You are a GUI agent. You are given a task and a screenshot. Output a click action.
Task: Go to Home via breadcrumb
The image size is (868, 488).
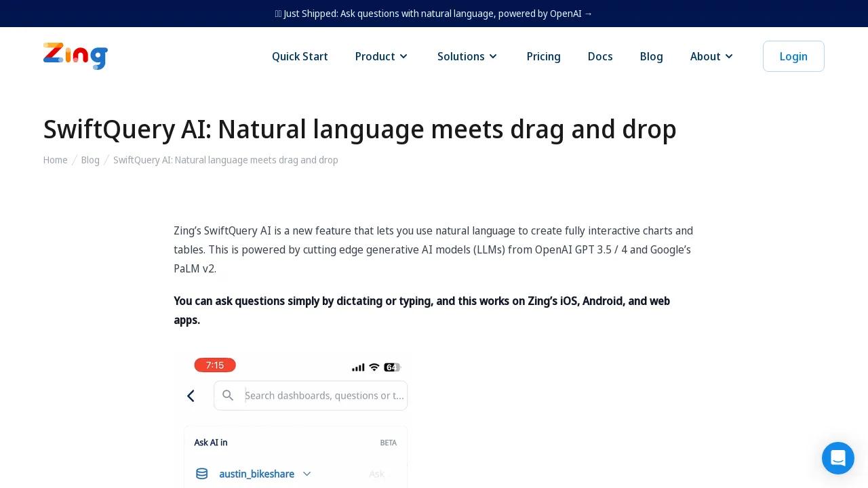point(56,160)
